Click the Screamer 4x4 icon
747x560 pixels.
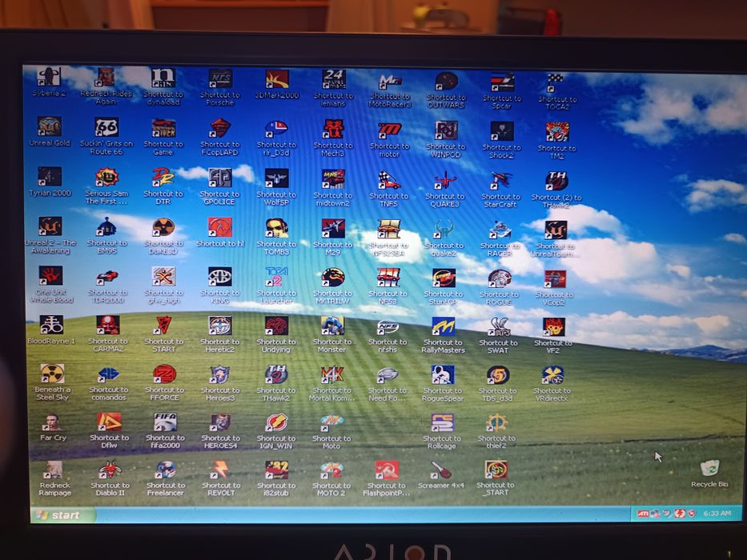click(x=441, y=474)
